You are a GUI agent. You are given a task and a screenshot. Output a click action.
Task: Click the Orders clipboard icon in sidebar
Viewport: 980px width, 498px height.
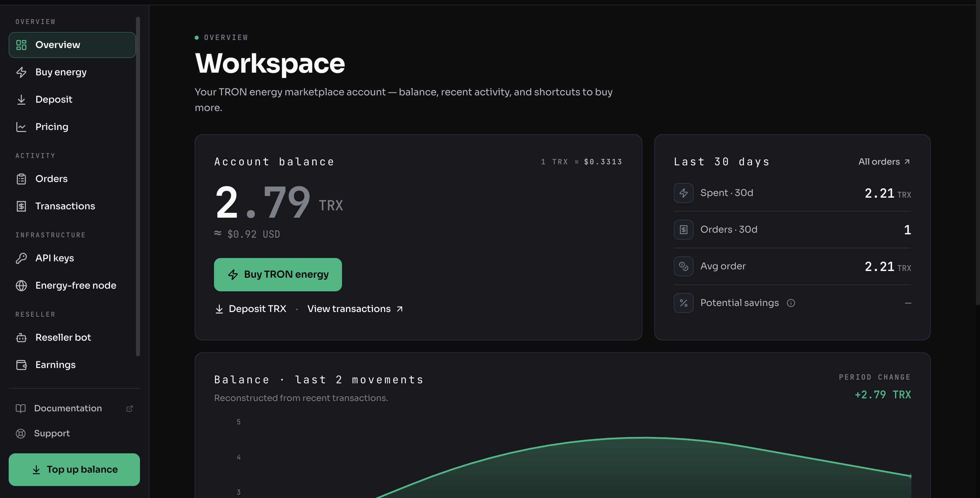(21, 179)
